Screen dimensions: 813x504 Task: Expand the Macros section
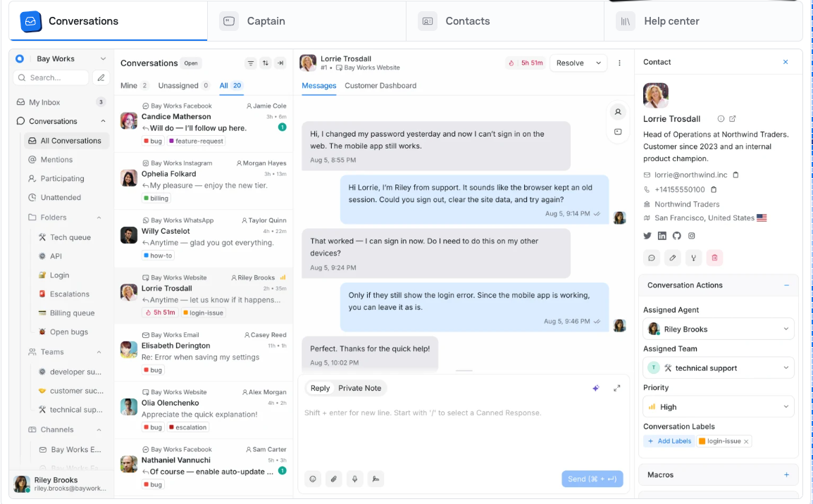coord(786,475)
